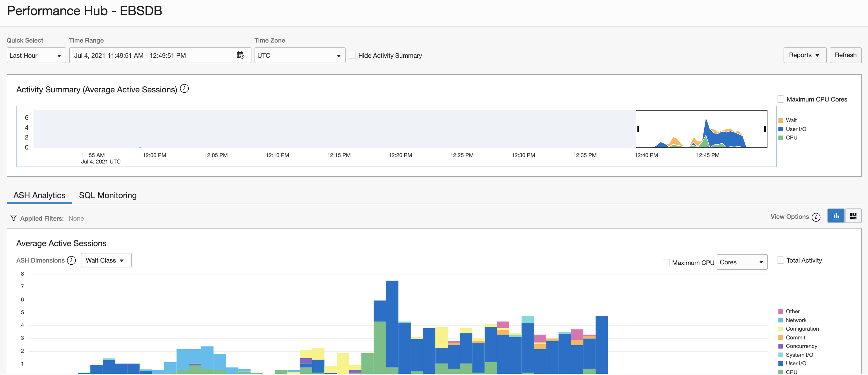Screen dimensions: 868x375
Task: Click the Applied Filters funnel icon
Action: coord(13,218)
